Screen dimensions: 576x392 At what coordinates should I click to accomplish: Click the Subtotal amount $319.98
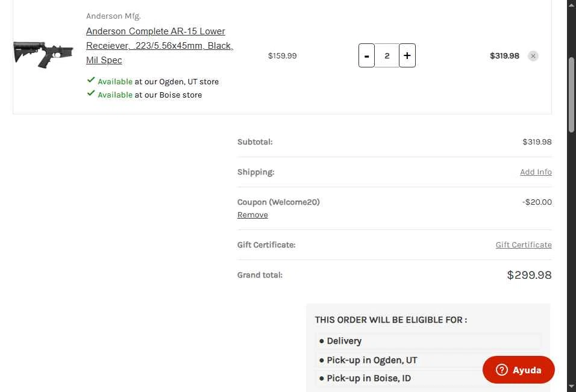(537, 142)
